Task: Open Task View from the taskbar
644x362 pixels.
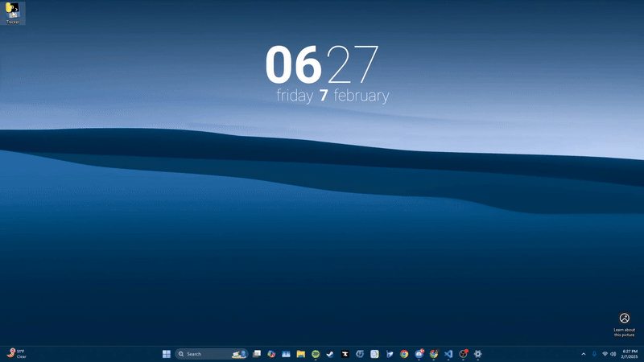Action: pos(257,354)
